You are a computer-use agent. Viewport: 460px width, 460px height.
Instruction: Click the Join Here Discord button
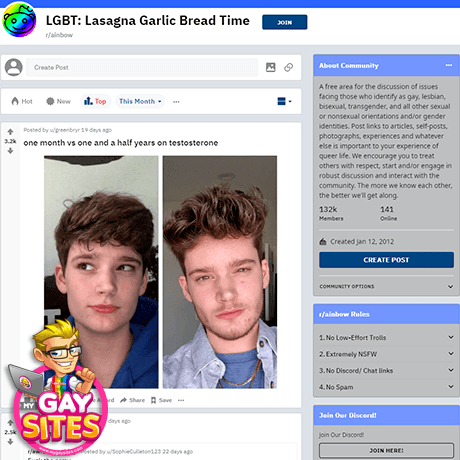[x=386, y=450]
